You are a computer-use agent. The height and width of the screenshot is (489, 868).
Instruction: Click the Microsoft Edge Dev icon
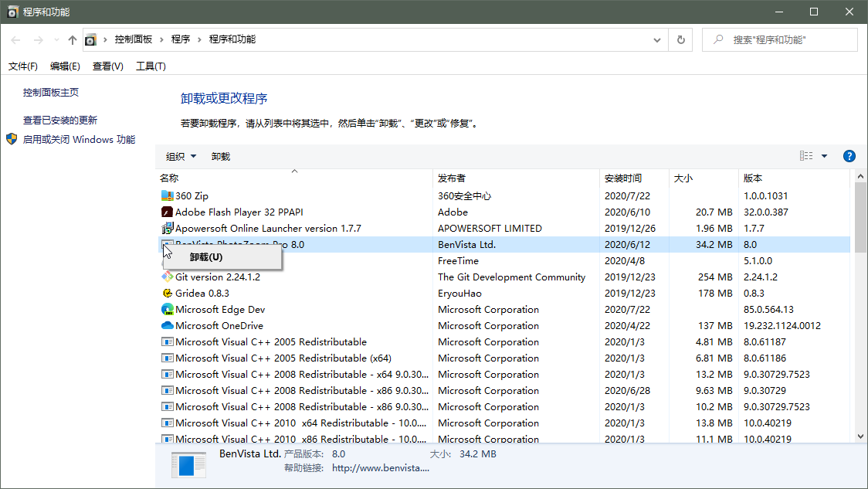(167, 309)
